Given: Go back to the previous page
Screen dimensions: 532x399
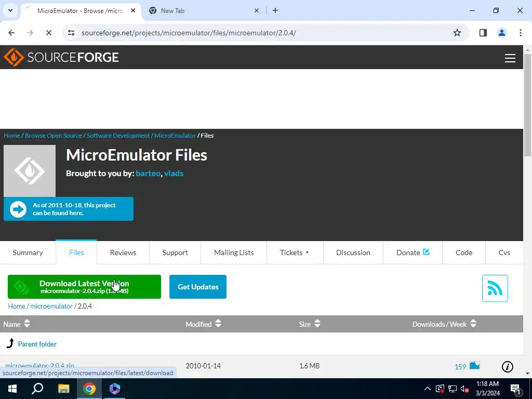Looking at the screenshot, I should [11, 33].
